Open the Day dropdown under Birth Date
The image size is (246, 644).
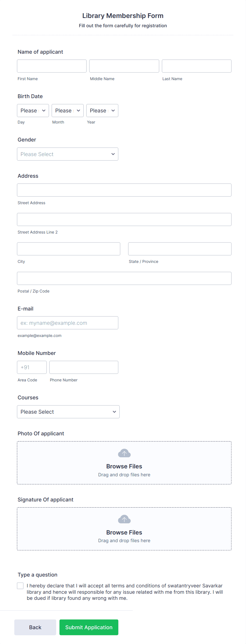(33, 110)
